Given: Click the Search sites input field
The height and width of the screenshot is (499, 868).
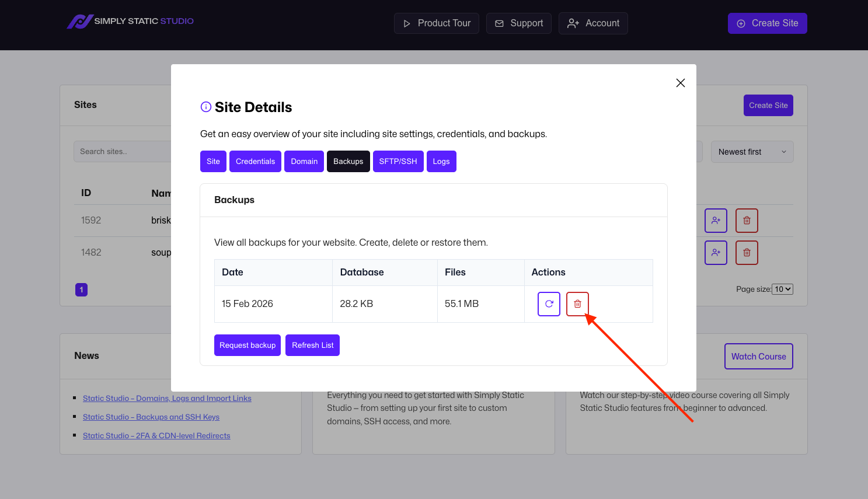Looking at the screenshot, I should (x=123, y=151).
